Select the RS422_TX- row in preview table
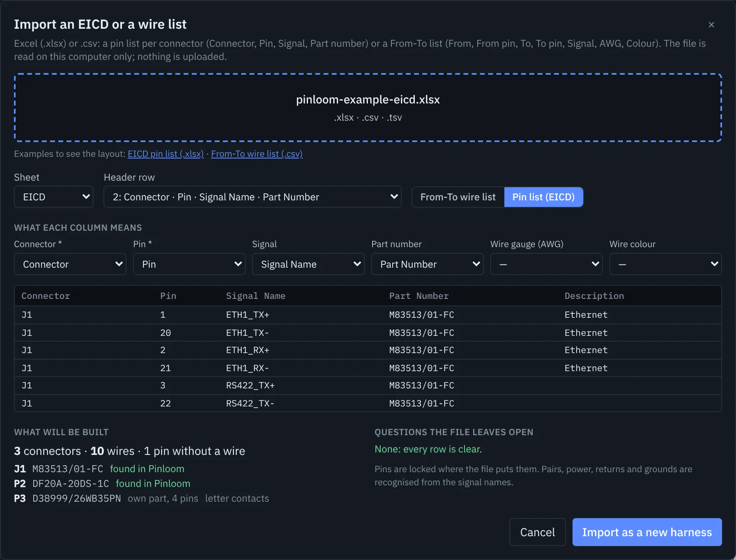 (x=368, y=403)
